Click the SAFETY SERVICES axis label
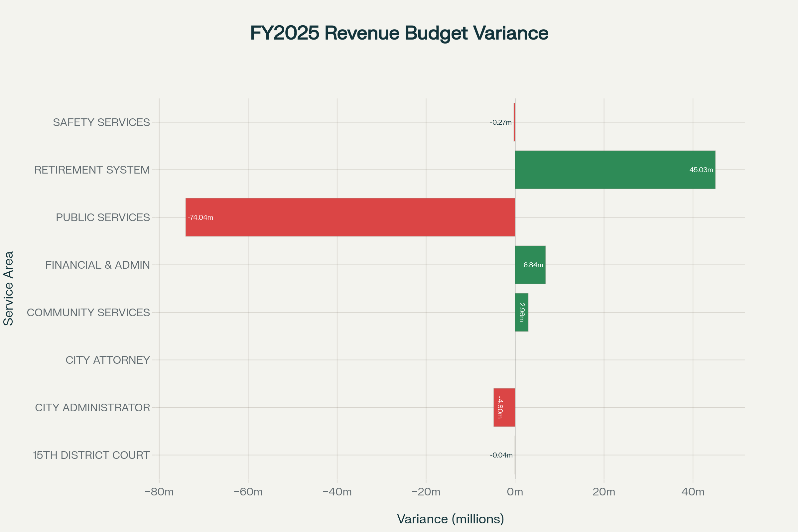The image size is (798, 532). coord(101,122)
